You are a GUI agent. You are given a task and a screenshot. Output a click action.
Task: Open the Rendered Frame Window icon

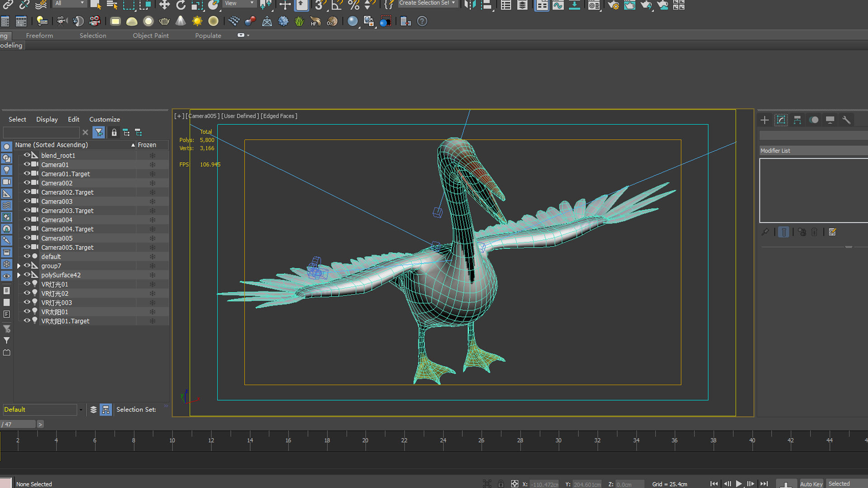click(x=629, y=5)
